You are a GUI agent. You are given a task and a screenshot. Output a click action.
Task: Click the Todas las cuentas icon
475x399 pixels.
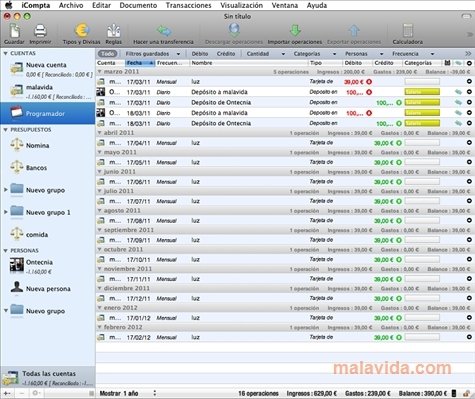coord(11,378)
